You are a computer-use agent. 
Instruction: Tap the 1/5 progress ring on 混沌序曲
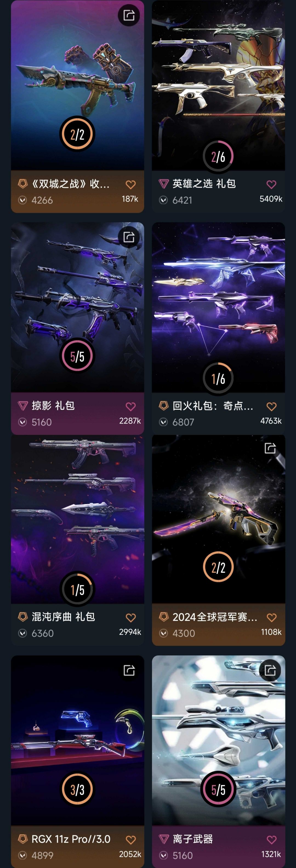[78, 589]
